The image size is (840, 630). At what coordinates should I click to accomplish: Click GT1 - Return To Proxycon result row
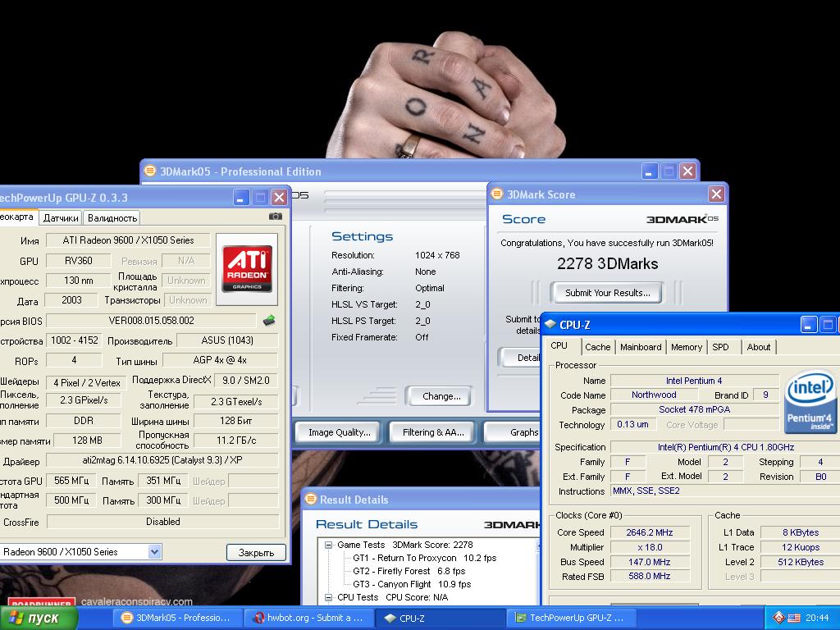[425, 558]
